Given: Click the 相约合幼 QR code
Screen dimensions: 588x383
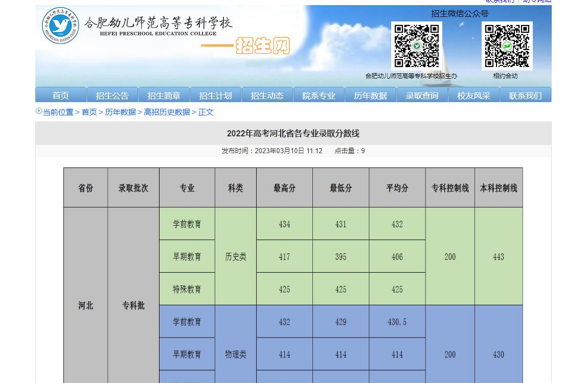Looking at the screenshot, I should pos(507,45).
